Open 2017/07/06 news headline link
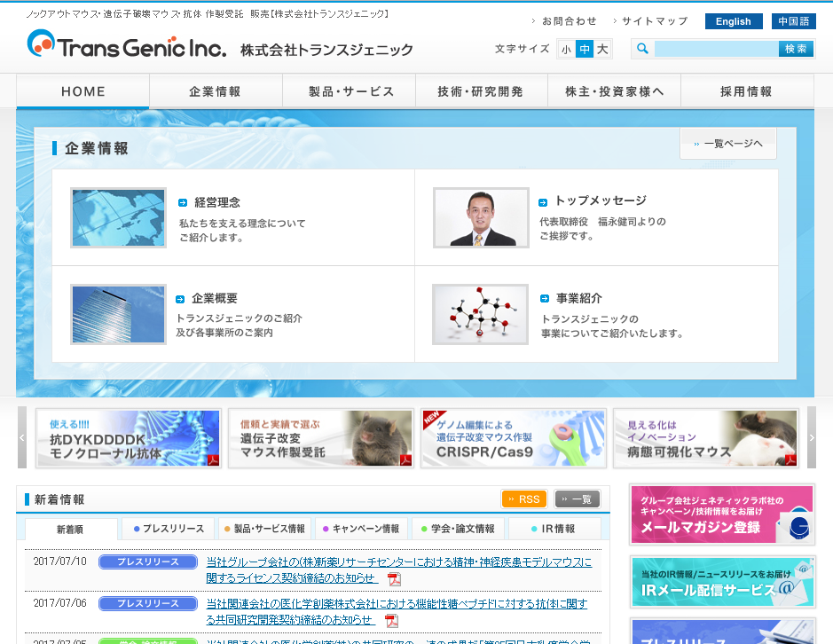The image size is (833, 644). pos(397,611)
